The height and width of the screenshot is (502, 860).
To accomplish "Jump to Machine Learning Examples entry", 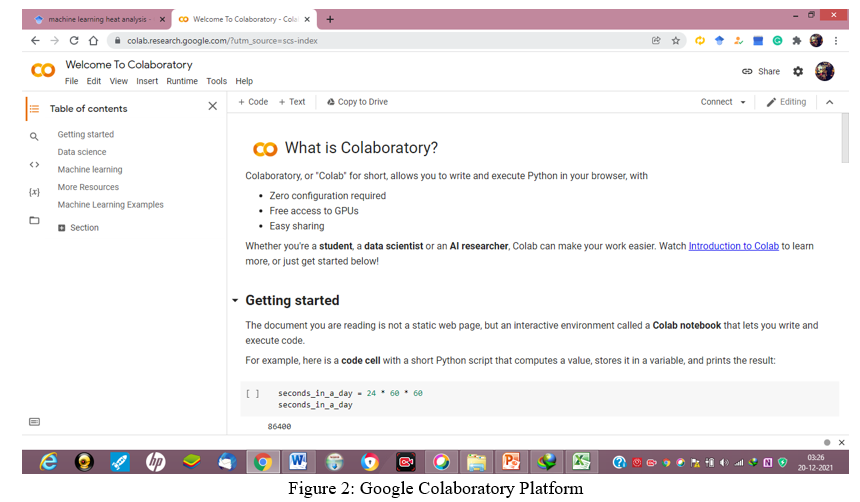I will [x=110, y=205].
